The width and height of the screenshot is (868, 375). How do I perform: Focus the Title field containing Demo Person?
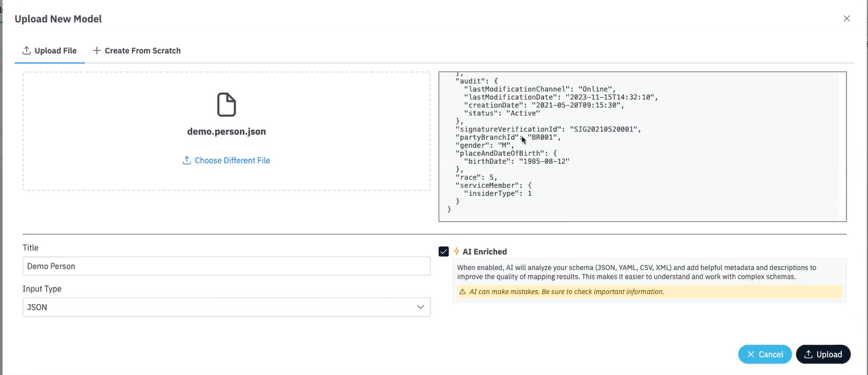tap(226, 266)
